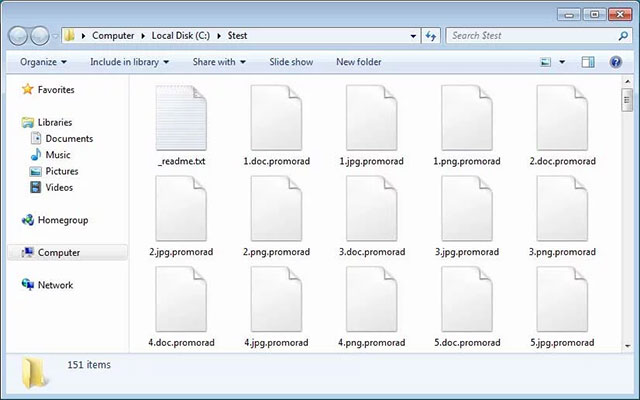Expand the address bar history dropdown
This screenshot has height=400, width=640.
413,36
